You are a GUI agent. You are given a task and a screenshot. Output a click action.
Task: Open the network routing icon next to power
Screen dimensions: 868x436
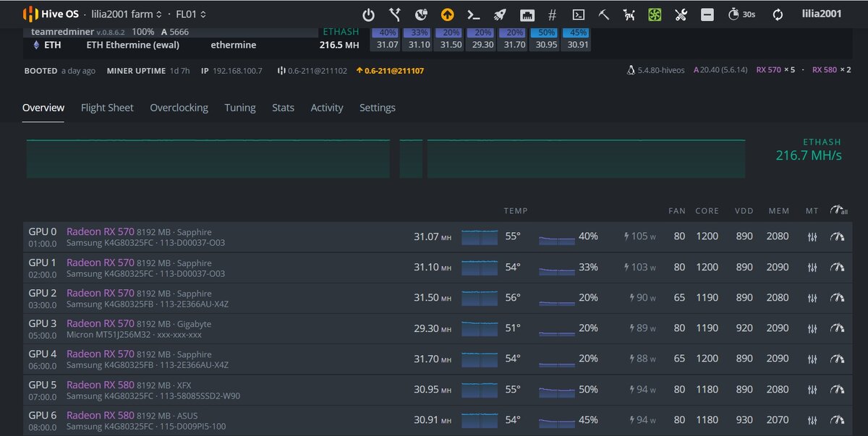coord(395,14)
